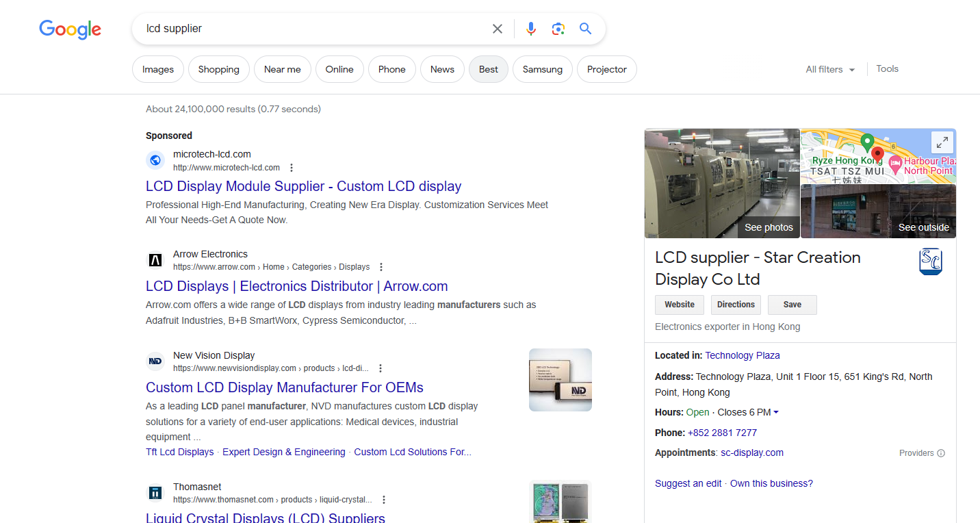Open options menu for microtech-lcd.com ad
Viewport: 980px width, 523px height.
(x=292, y=168)
